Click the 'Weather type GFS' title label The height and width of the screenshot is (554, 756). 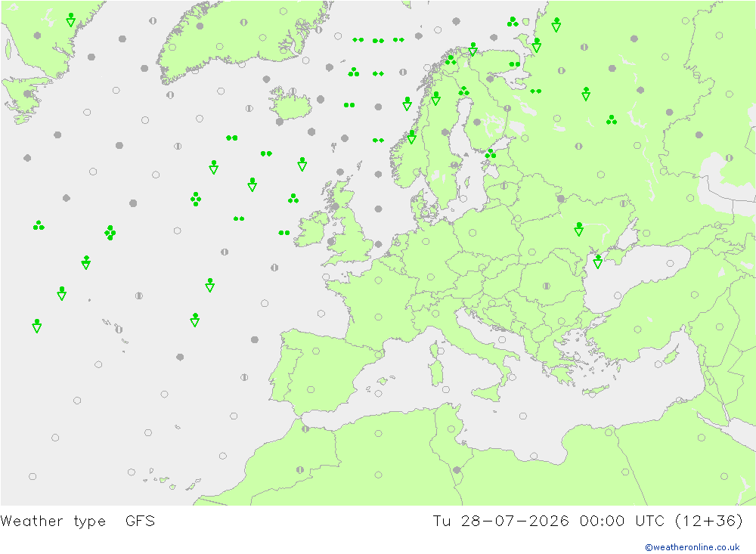(78, 522)
